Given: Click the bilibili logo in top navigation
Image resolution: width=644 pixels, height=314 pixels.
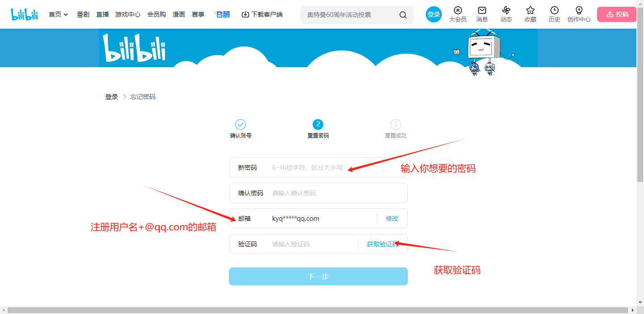Looking at the screenshot, I should point(25,14).
